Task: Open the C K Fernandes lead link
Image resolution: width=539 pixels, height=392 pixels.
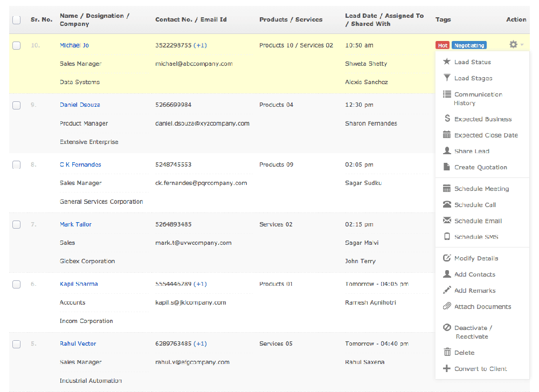Action: pyautogui.click(x=80, y=164)
